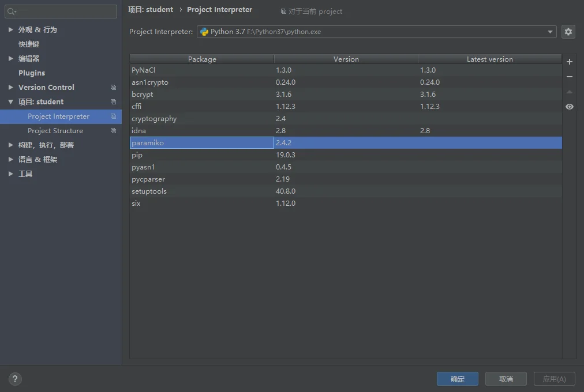Viewport: 584px width, 392px height.
Task: Click the search magnifier icon in settings
Action: 12,12
